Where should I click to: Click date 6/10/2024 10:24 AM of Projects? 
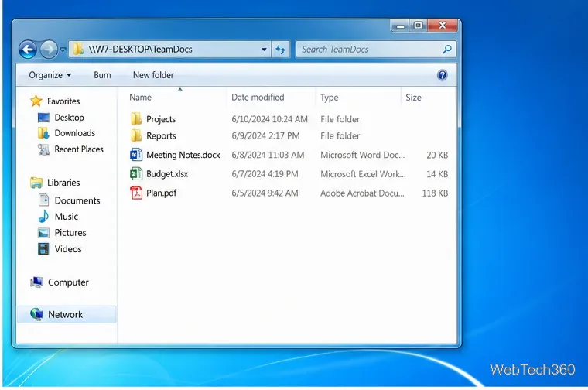[x=269, y=119]
